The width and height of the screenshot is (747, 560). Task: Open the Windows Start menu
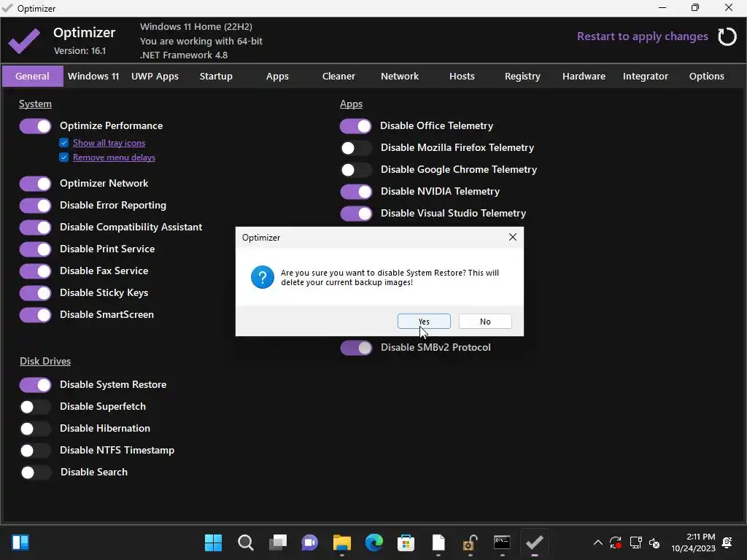tap(213, 542)
